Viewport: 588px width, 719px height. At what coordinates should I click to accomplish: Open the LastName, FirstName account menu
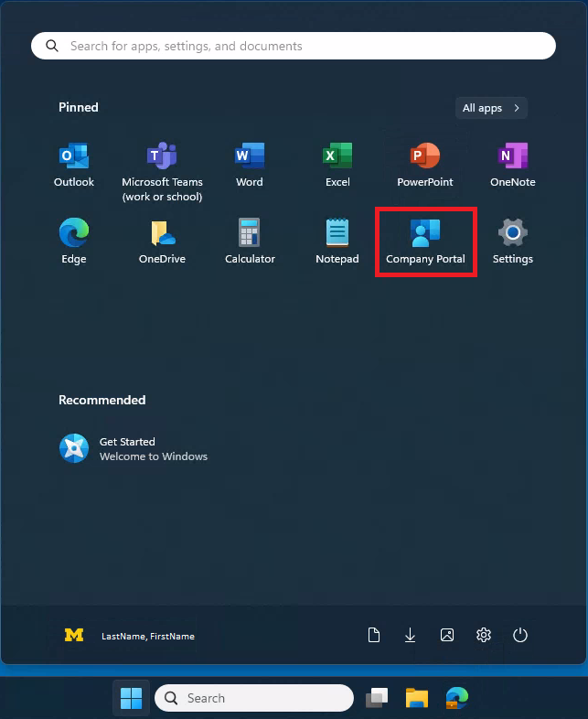129,636
